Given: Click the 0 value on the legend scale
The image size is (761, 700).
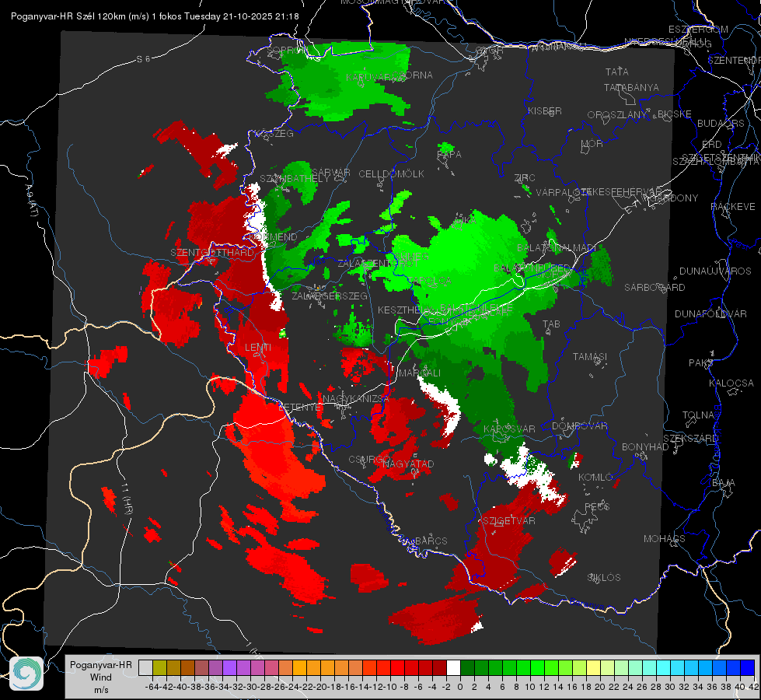Looking at the screenshot, I should pyautogui.click(x=460, y=687).
